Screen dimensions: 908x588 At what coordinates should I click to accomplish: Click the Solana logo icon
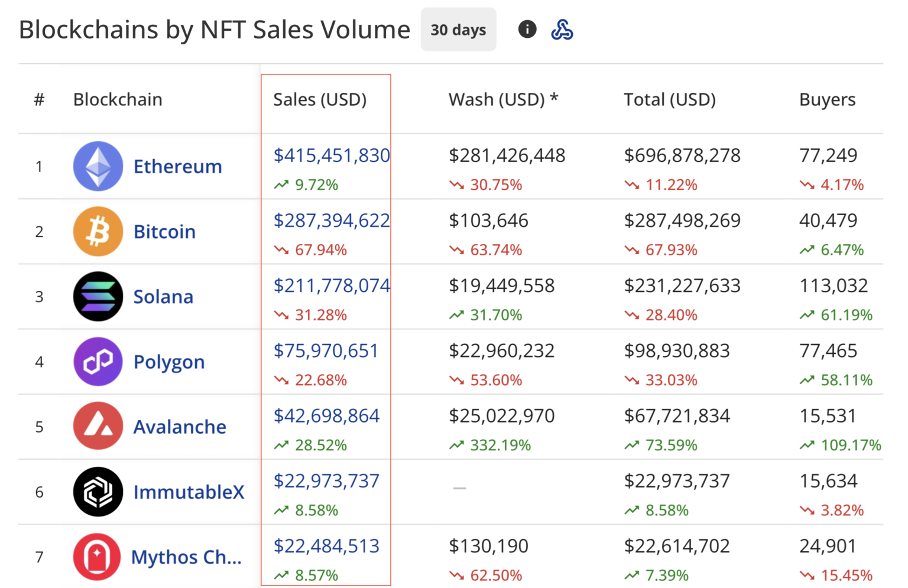[x=98, y=296]
